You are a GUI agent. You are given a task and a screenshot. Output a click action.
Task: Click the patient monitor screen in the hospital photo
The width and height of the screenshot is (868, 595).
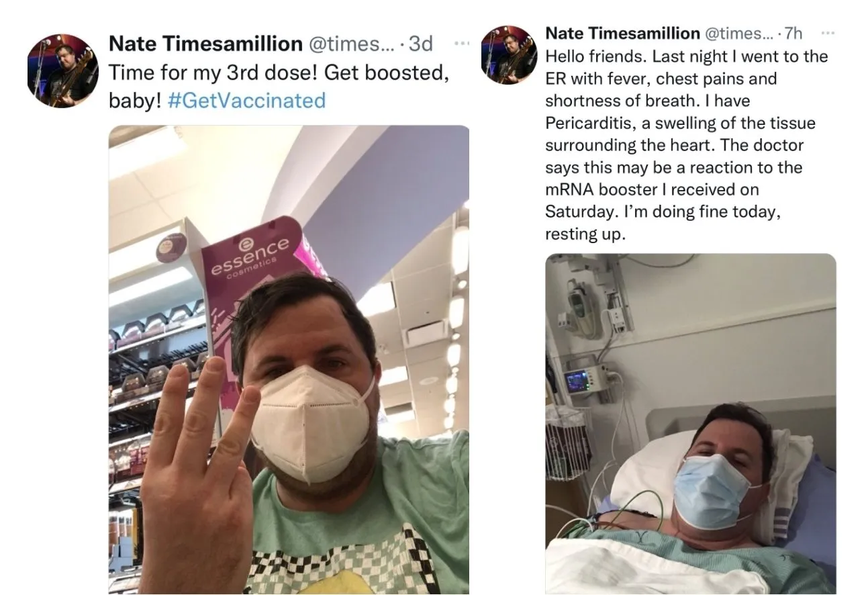579,381
